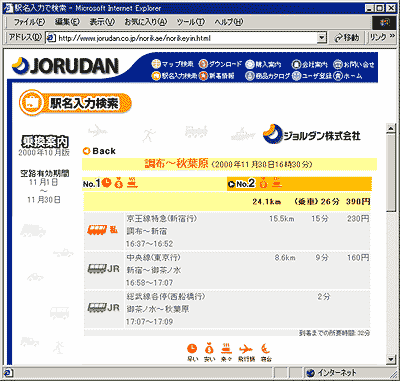Open the お問い合せ telephone icon
This screenshot has height=381, width=400.
click(338, 64)
